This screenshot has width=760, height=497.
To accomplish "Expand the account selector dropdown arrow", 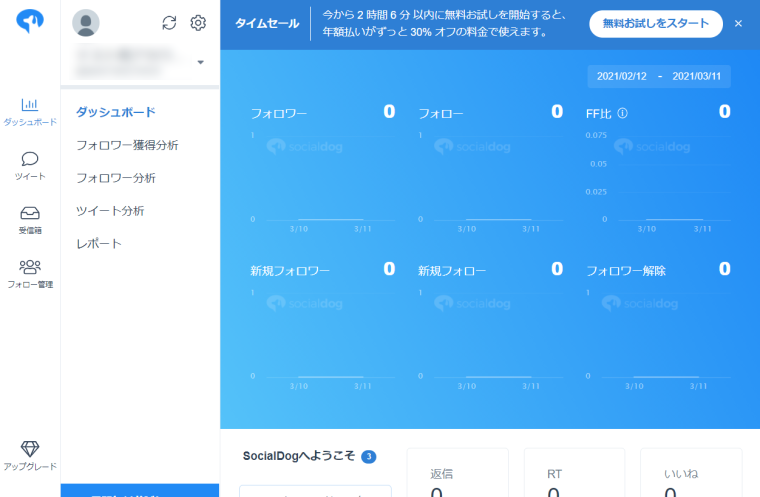I will 200,62.
